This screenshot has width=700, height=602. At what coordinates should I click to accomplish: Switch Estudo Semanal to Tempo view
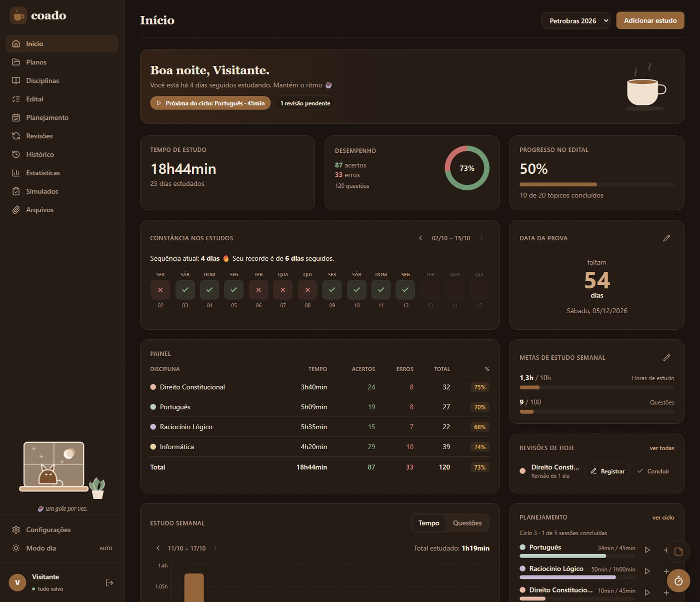pyautogui.click(x=428, y=523)
